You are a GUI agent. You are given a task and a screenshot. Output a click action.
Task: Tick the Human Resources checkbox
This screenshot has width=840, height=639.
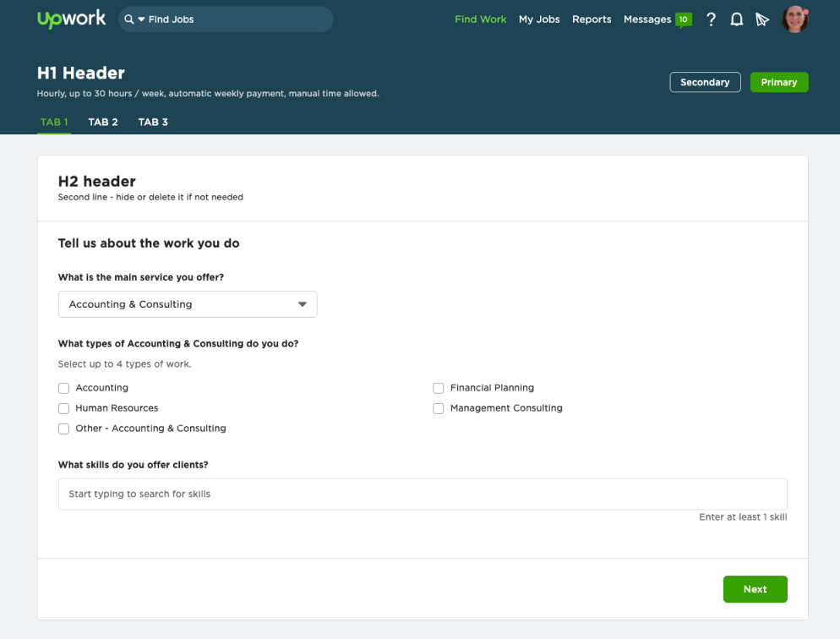click(x=63, y=408)
